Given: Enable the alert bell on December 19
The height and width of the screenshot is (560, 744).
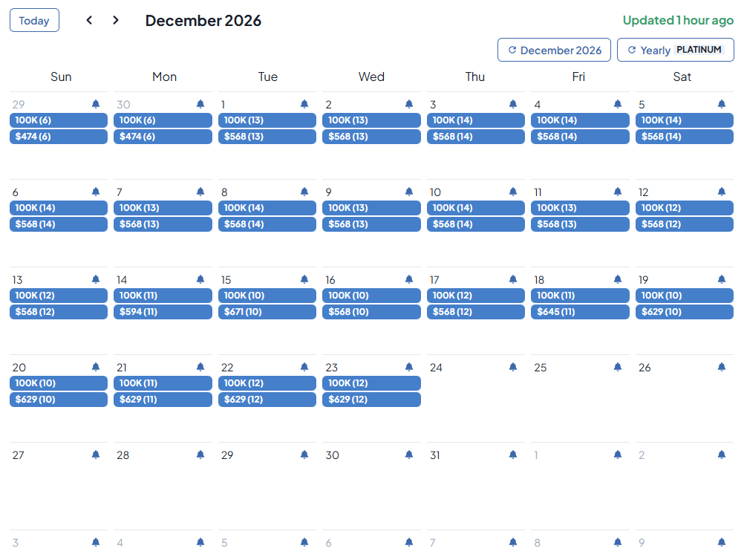Looking at the screenshot, I should click(722, 279).
